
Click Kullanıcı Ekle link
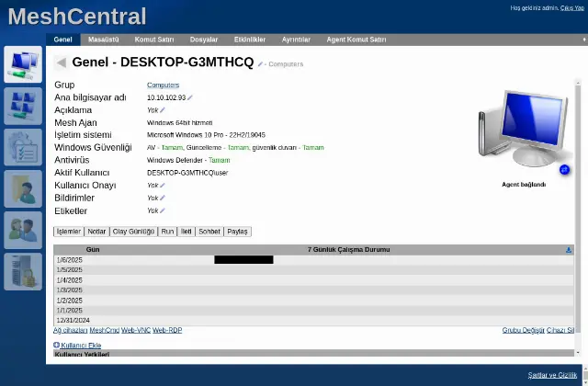point(81,346)
